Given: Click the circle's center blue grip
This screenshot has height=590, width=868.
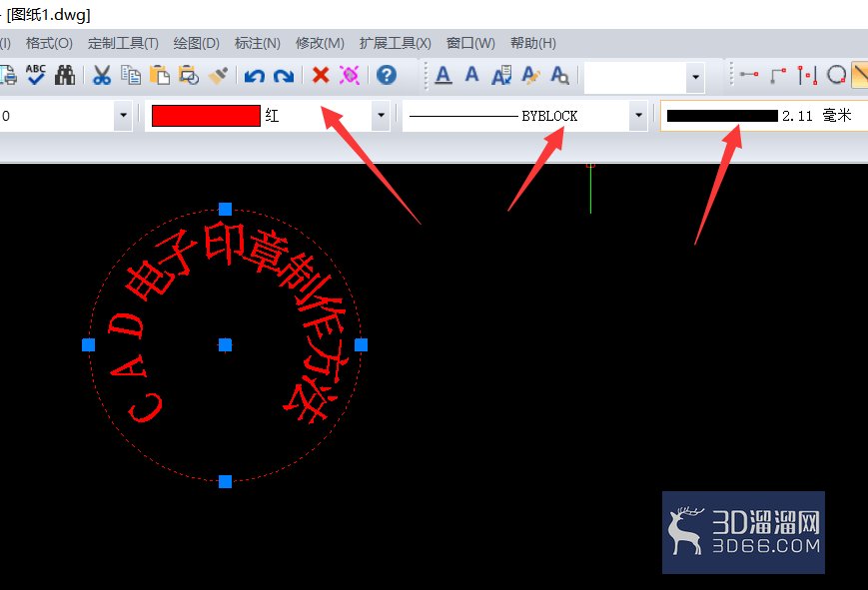Looking at the screenshot, I should point(225,345).
